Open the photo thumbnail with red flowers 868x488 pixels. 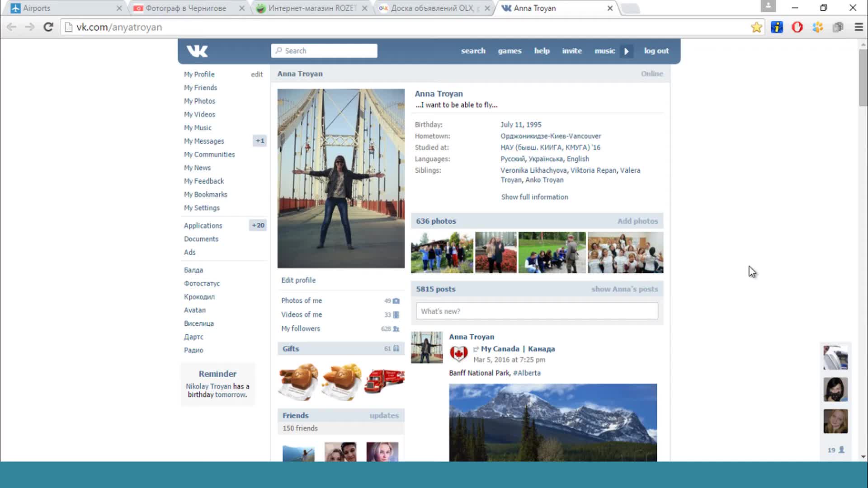[x=495, y=253]
